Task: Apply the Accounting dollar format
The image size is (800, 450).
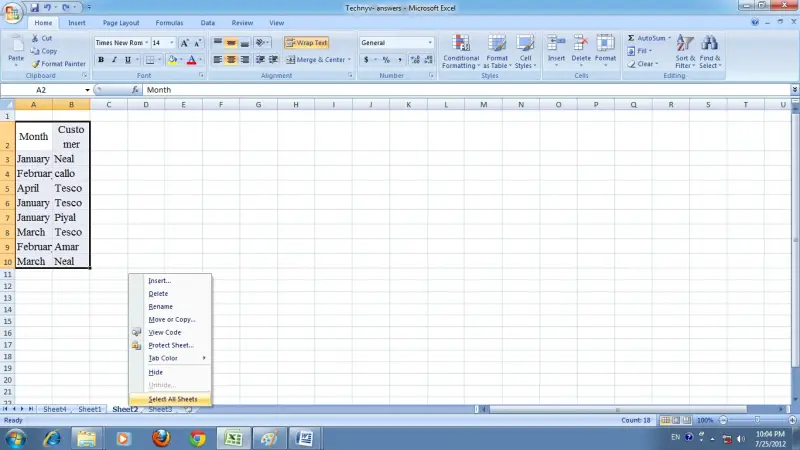Action: coord(366,60)
